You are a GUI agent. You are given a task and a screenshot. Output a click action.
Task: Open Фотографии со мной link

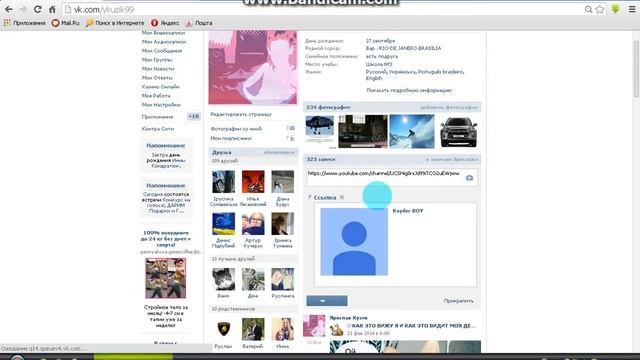pyautogui.click(x=236, y=129)
